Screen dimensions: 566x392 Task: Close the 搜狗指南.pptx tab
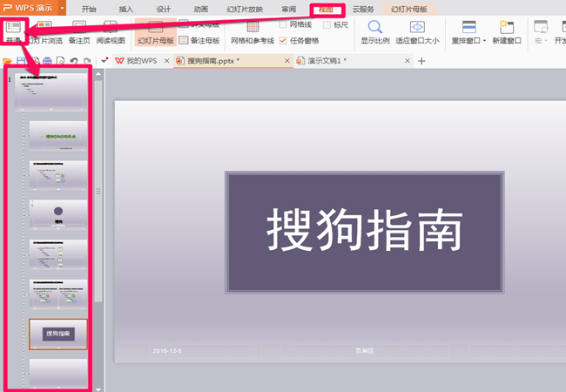287,61
